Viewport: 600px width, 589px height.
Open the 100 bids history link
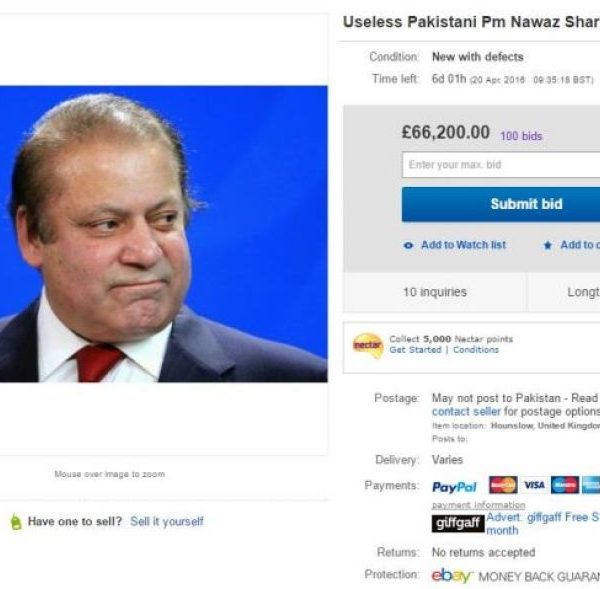(521, 136)
